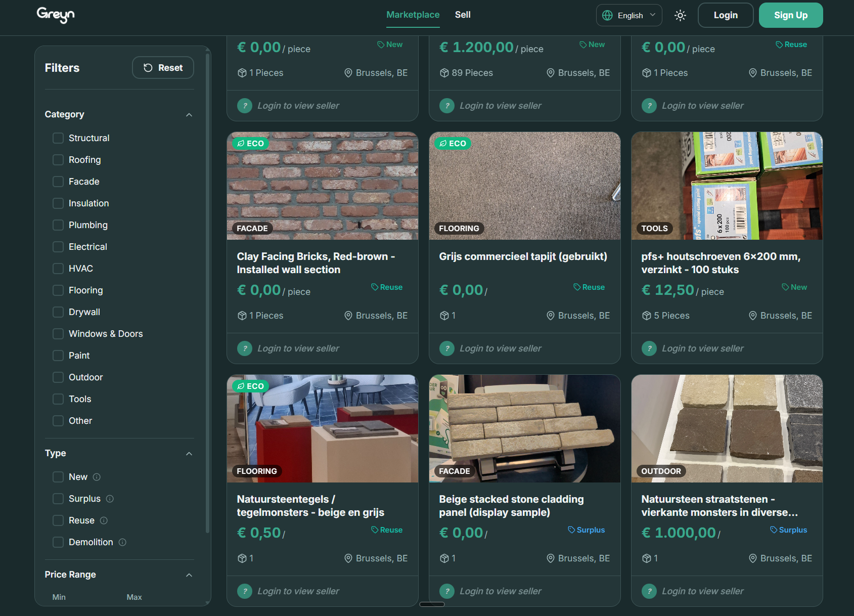Image resolution: width=854 pixels, height=616 pixels.
Task: Enable the Facade category filter
Action: point(58,182)
